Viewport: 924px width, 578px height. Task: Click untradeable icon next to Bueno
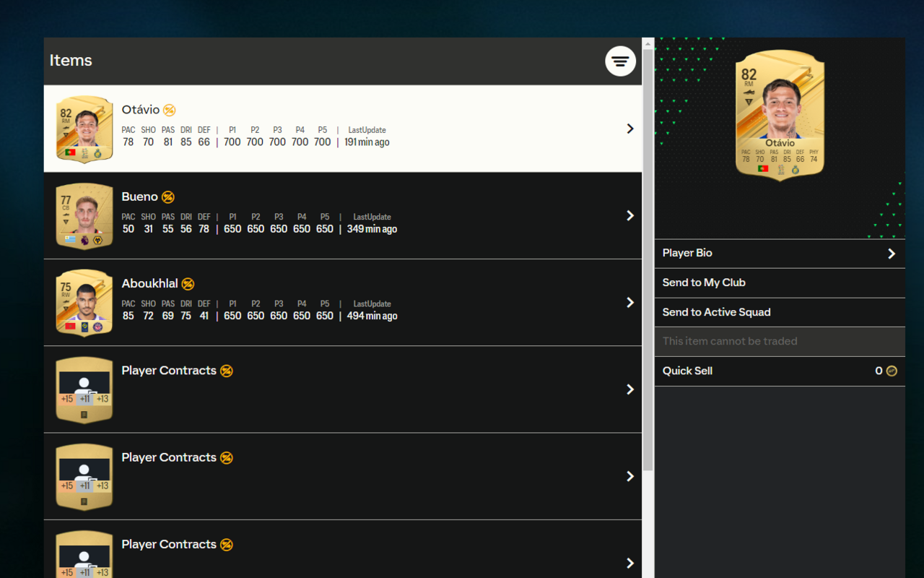pyautogui.click(x=168, y=197)
